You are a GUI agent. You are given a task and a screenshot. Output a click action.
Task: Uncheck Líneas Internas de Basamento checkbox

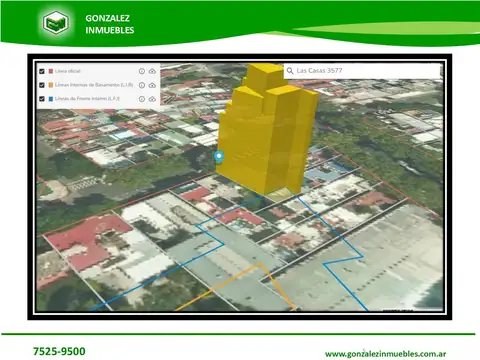click(x=42, y=85)
